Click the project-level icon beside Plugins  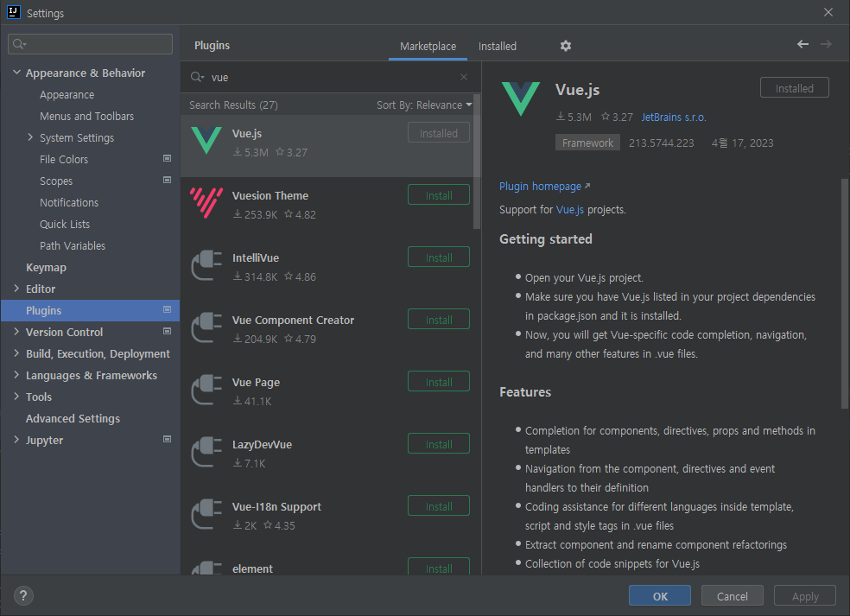click(x=167, y=309)
